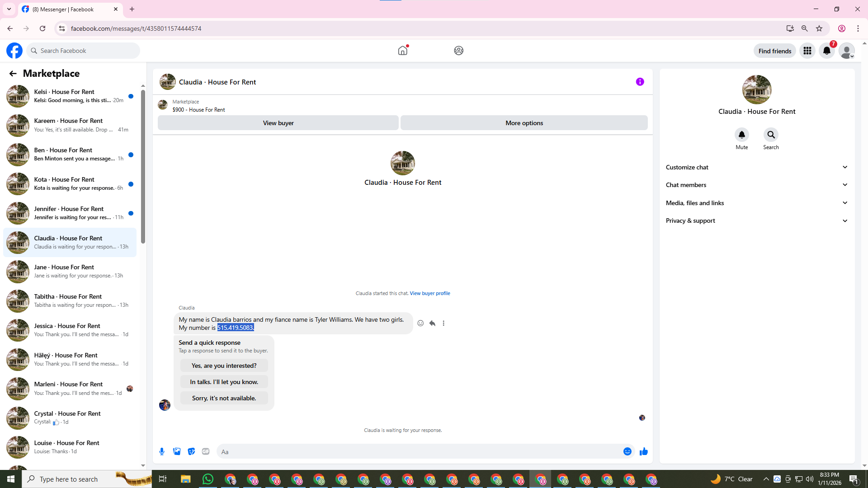
Task: Go to Home feed icon
Action: coord(403,51)
